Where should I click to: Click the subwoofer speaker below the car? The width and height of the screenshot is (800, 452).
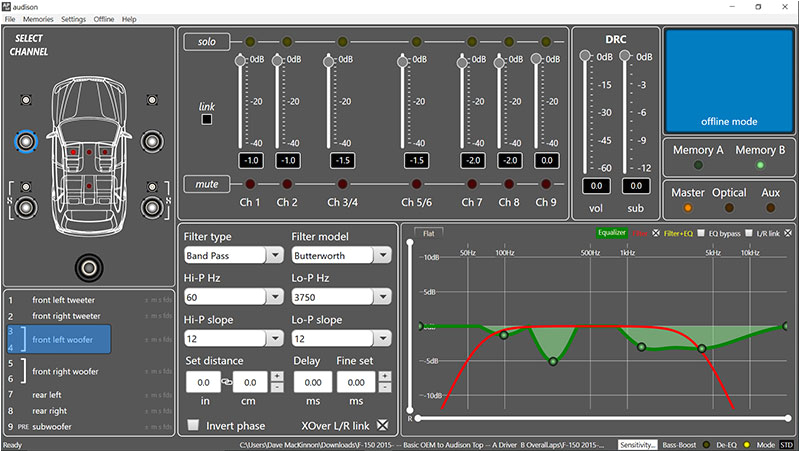[x=89, y=267]
